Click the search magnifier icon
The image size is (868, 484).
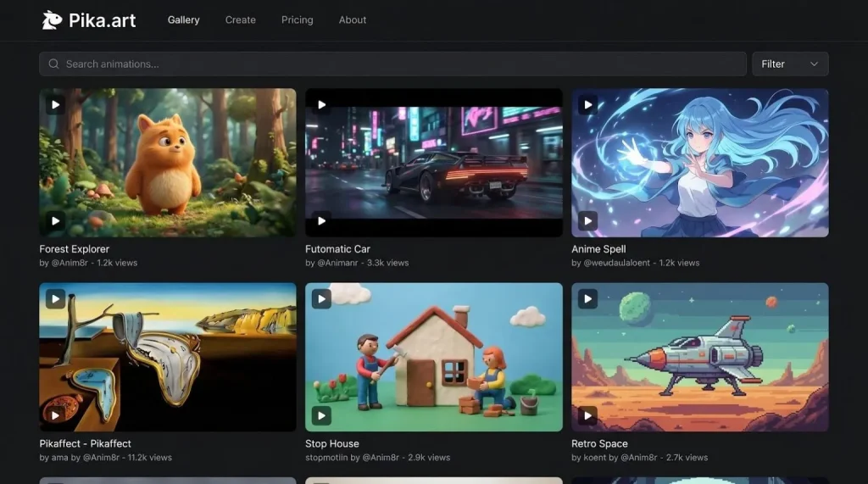pyautogui.click(x=53, y=64)
